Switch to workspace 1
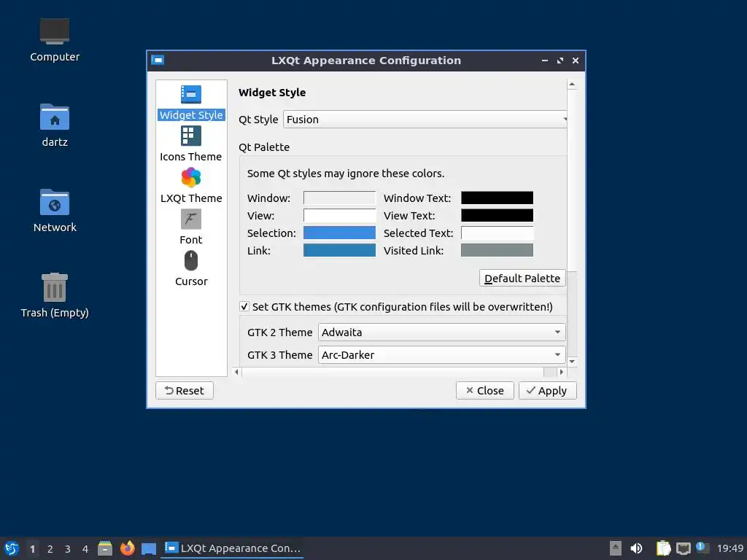The width and height of the screenshot is (747, 560). click(32, 548)
